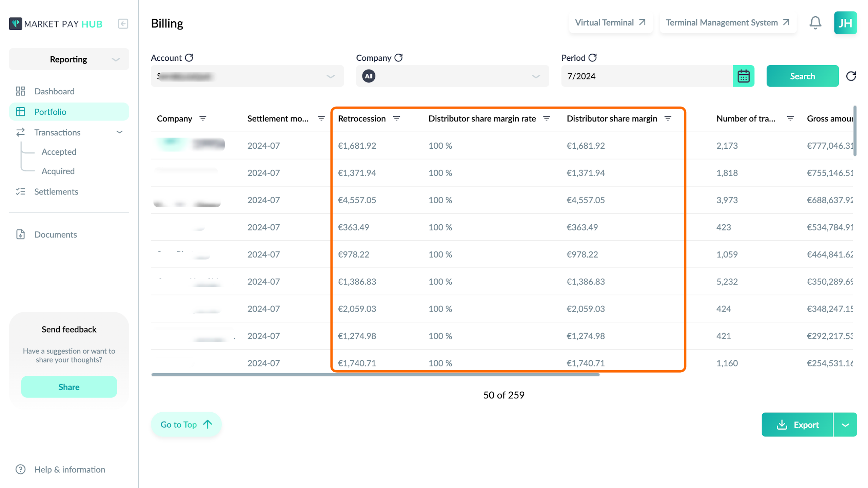Filter the Retrocession column
This screenshot has width=868, height=488.
point(396,118)
